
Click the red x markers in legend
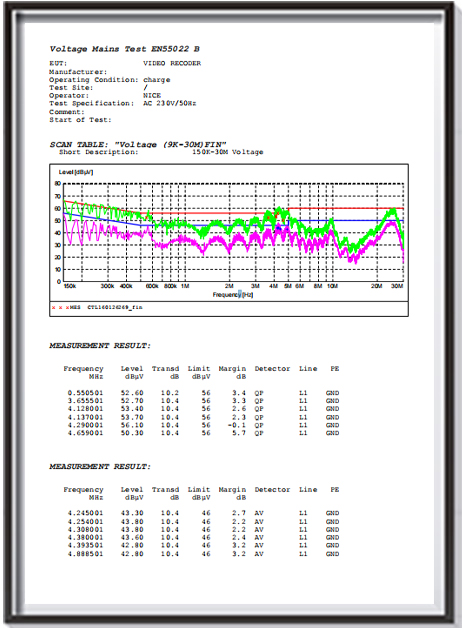tap(60, 308)
